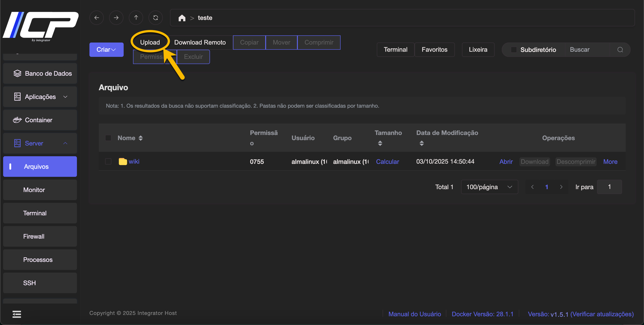Click the Upload button

point(150,42)
